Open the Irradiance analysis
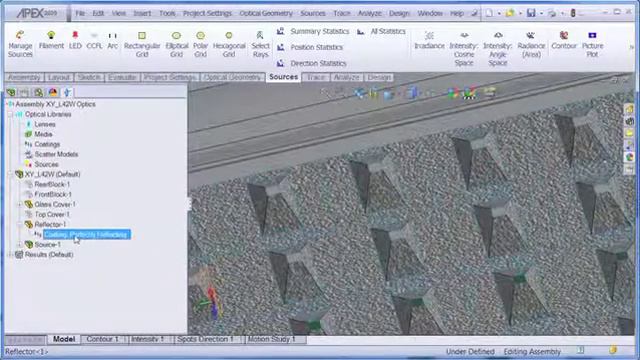 (x=429, y=40)
